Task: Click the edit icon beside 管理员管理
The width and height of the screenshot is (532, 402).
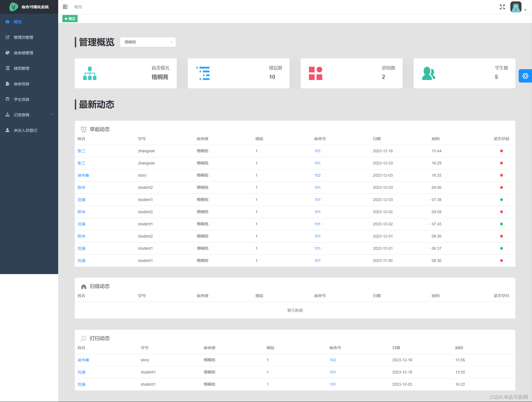Action: pyautogui.click(x=7, y=37)
